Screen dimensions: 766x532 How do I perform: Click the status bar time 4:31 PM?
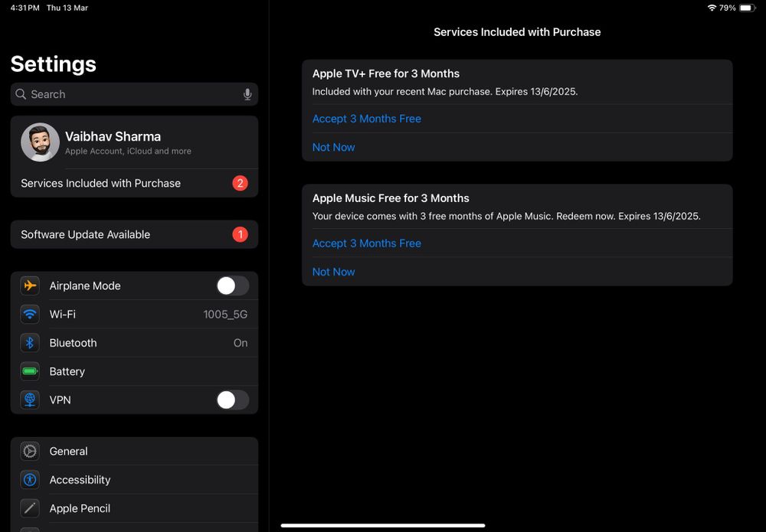tap(25, 8)
